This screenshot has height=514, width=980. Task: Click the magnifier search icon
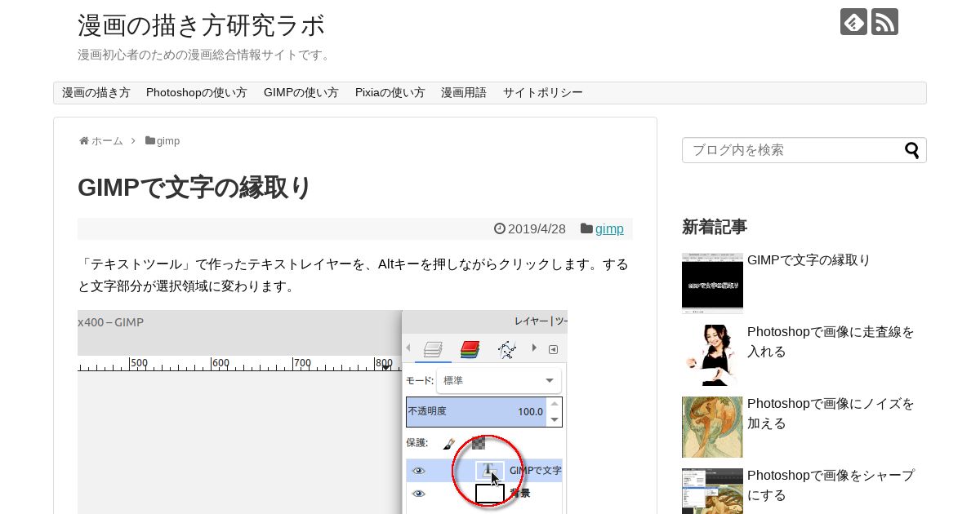point(911,150)
